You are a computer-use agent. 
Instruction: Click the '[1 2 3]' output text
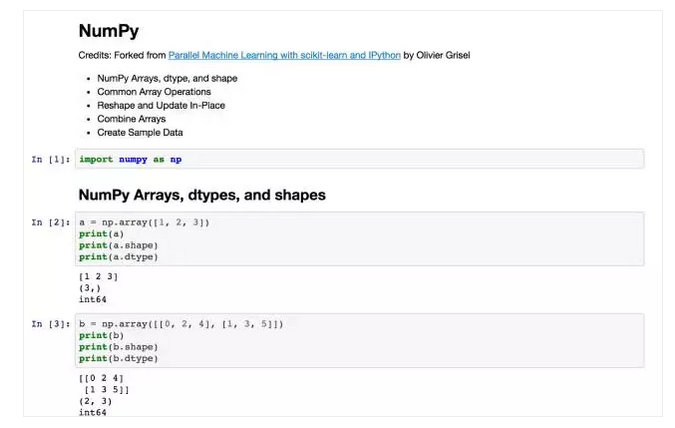98,276
